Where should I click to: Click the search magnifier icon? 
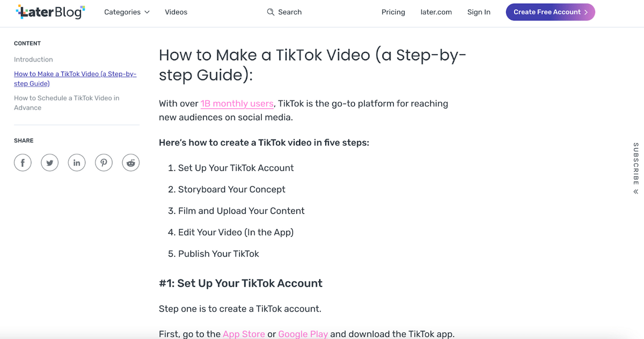point(270,12)
